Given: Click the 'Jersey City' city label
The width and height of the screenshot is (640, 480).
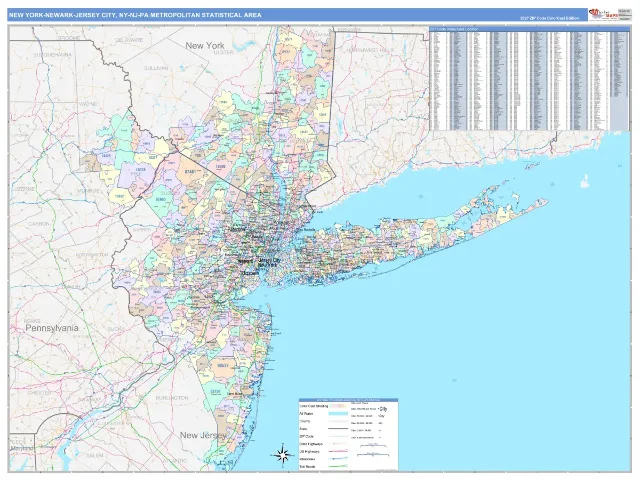Looking at the screenshot, I should (x=270, y=260).
